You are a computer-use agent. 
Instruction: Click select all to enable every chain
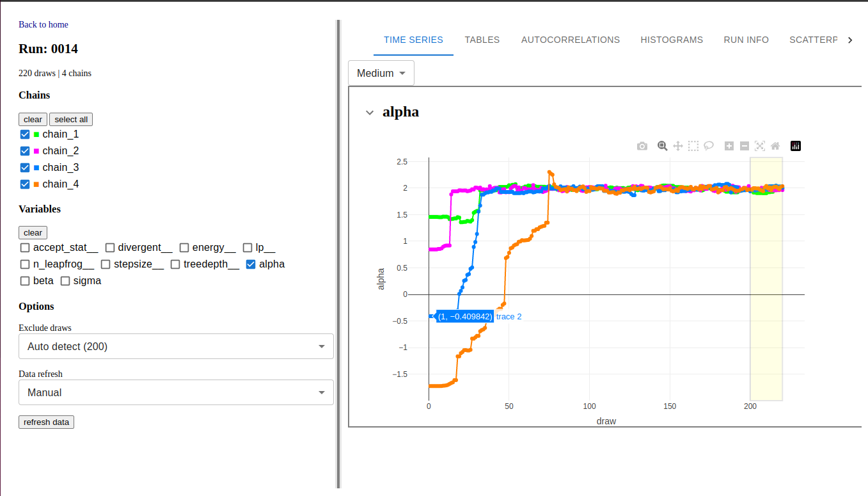pyautogui.click(x=70, y=119)
